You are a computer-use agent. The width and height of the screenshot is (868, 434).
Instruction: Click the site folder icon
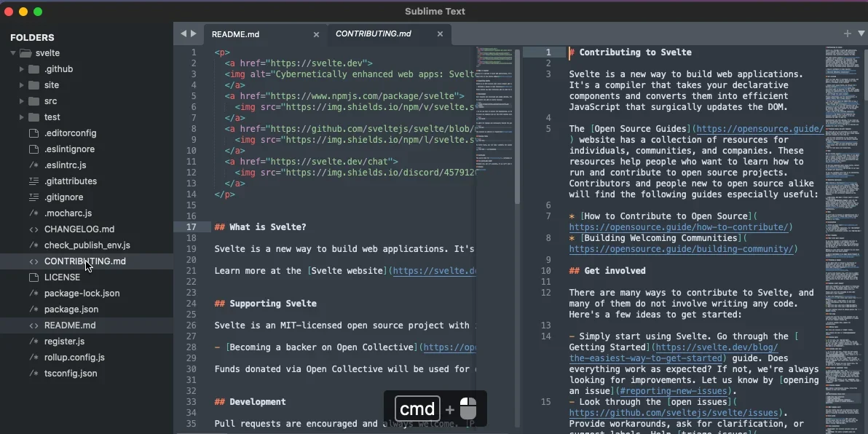click(34, 85)
